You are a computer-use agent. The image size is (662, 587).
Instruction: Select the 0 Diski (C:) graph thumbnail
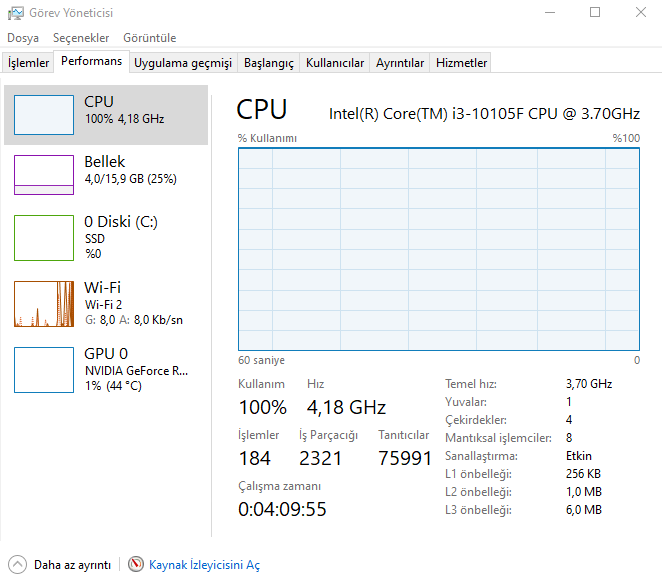(x=44, y=238)
